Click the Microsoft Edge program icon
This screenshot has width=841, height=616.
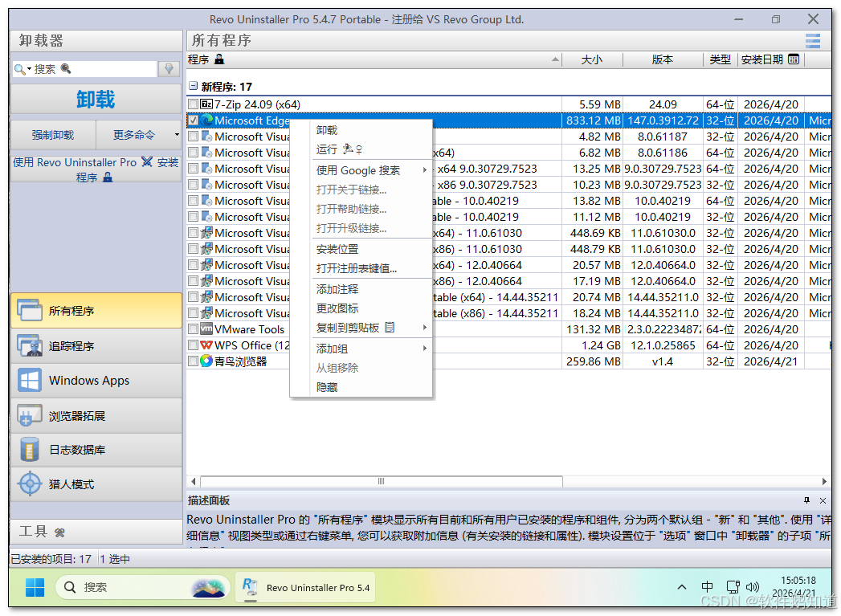tap(206, 120)
